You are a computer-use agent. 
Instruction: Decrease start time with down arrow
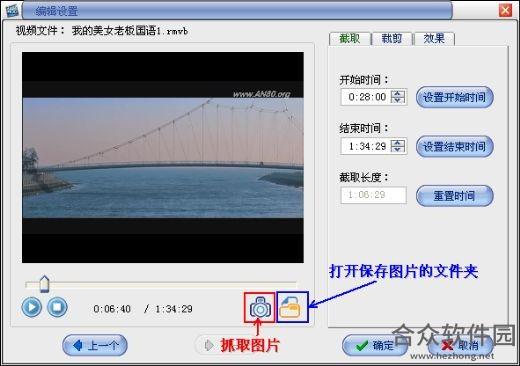point(398,100)
